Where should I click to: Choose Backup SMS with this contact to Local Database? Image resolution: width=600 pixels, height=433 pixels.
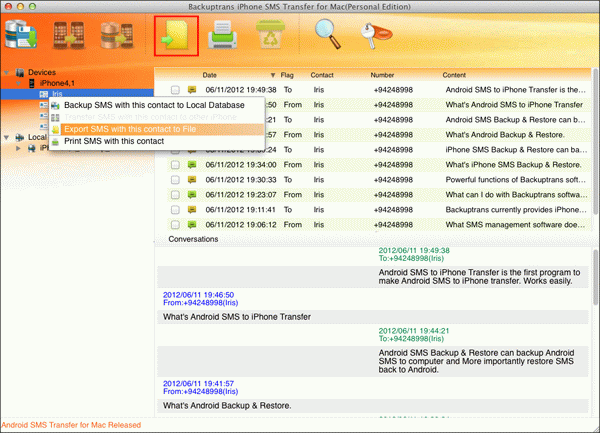(x=157, y=105)
